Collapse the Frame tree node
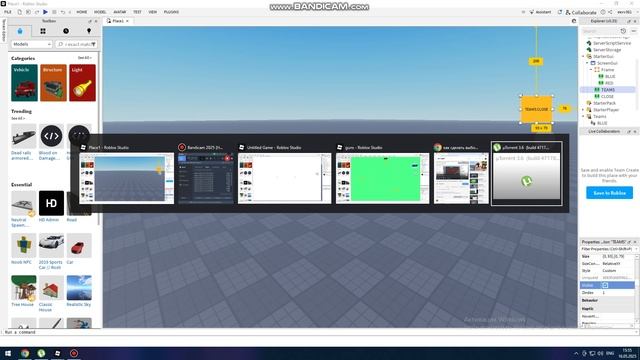This screenshot has height=360, width=640. (591, 70)
